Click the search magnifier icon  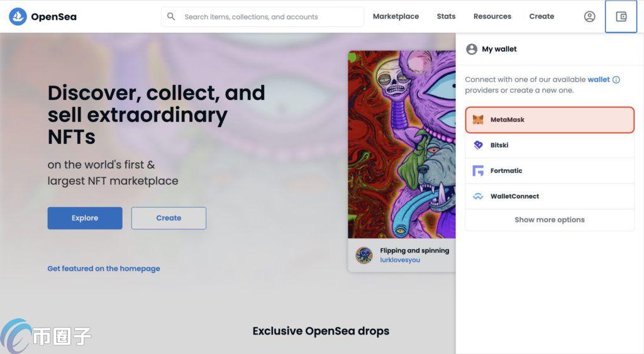point(171,16)
